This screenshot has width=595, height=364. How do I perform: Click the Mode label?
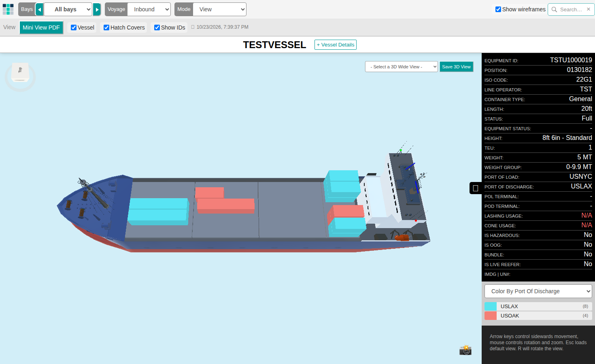click(x=184, y=9)
